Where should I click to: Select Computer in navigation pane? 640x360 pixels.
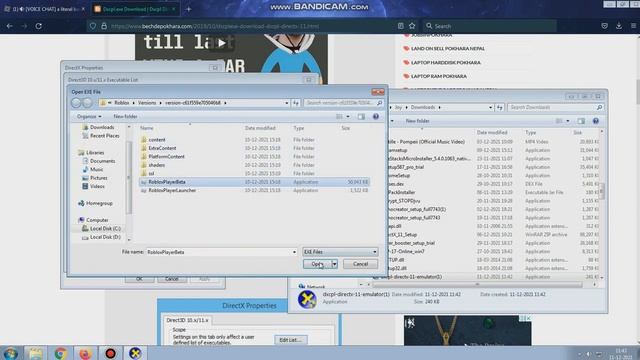pyautogui.click(x=97, y=220)
